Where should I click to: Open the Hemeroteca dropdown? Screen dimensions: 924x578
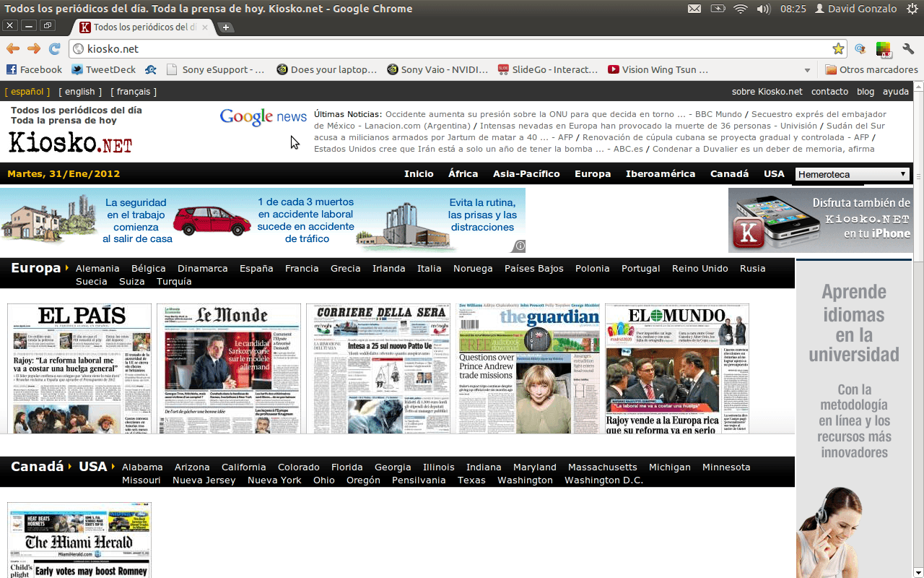pos(853,174)
